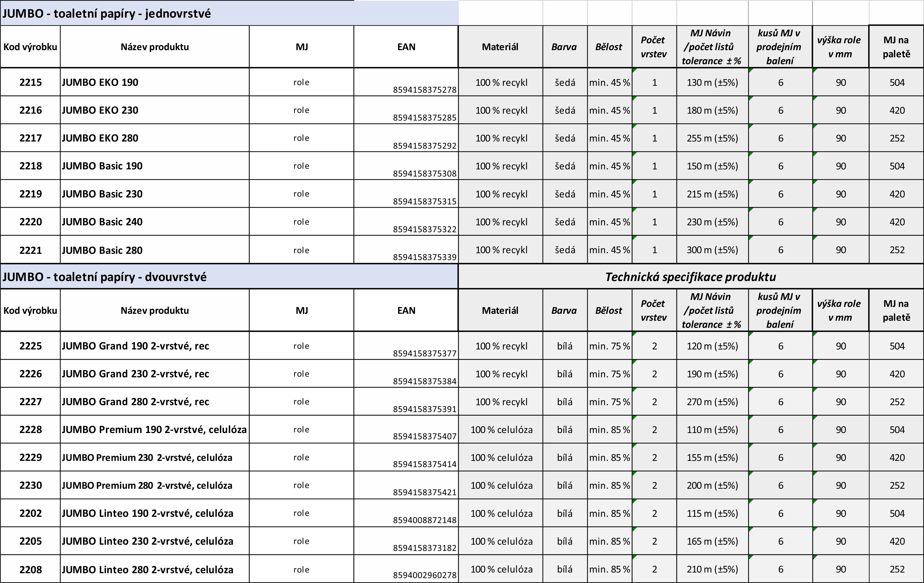Click product code 2205
Screen dimensions: 924x583
(31, 541)
